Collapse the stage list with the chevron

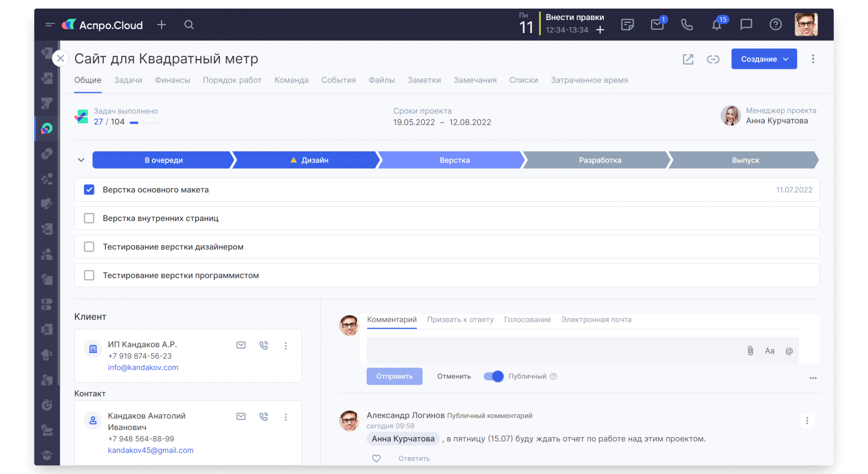81,160
